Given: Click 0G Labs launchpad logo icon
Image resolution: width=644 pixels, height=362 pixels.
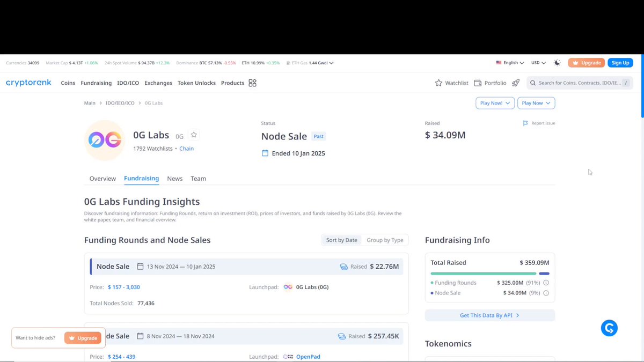Looking at the screenshot, I should [x=288, y=287].
